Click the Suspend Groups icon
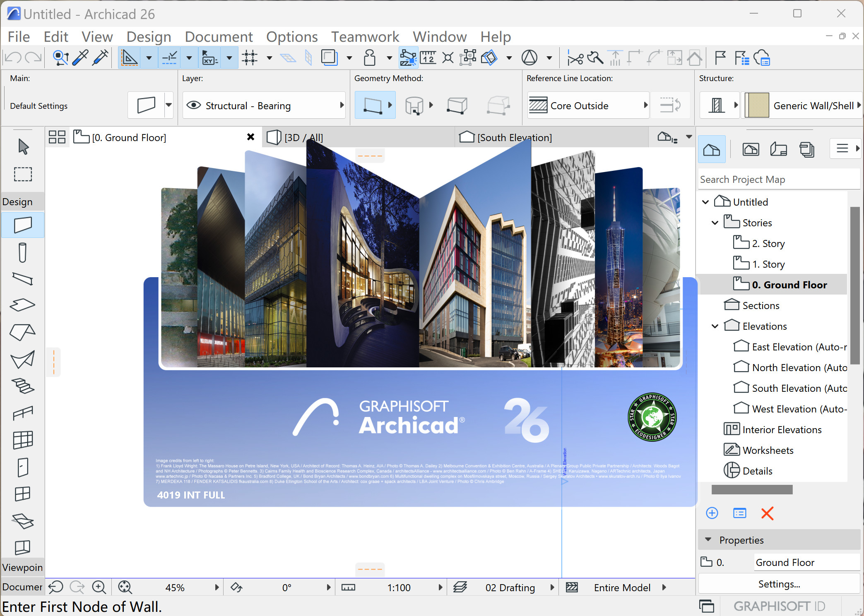The image size is (864, 616). click(x=468, y=58)
